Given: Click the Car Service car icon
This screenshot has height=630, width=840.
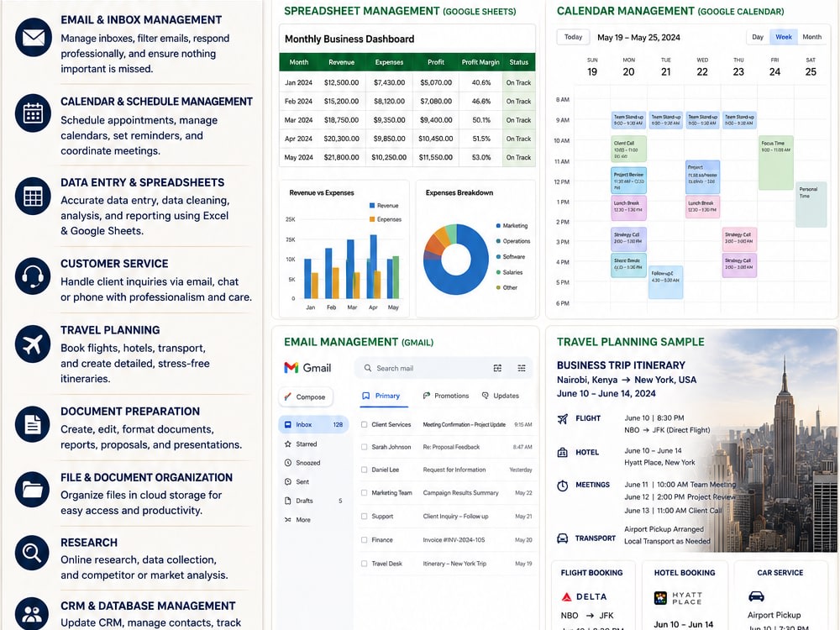Looking at the screenshot, I should (756, 596).
